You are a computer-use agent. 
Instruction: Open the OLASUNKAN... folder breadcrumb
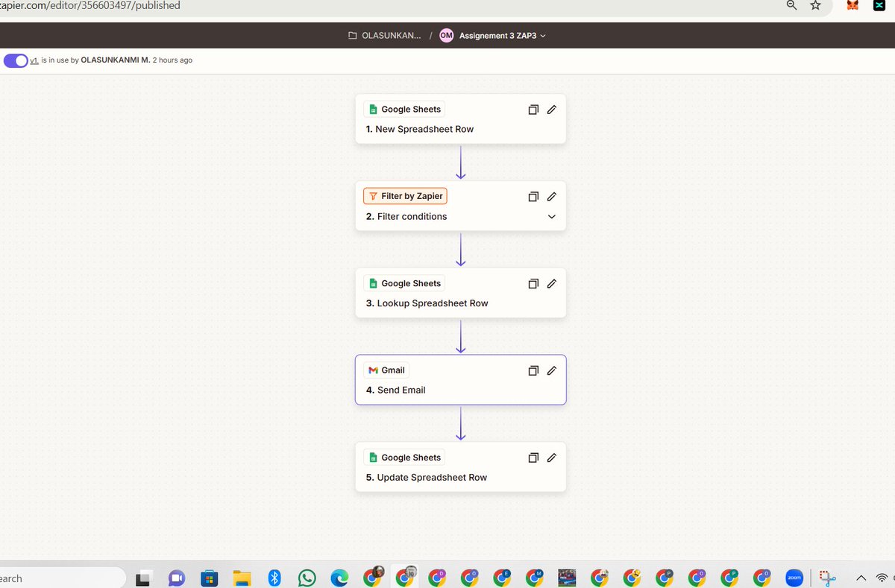[x=384, y=36]
